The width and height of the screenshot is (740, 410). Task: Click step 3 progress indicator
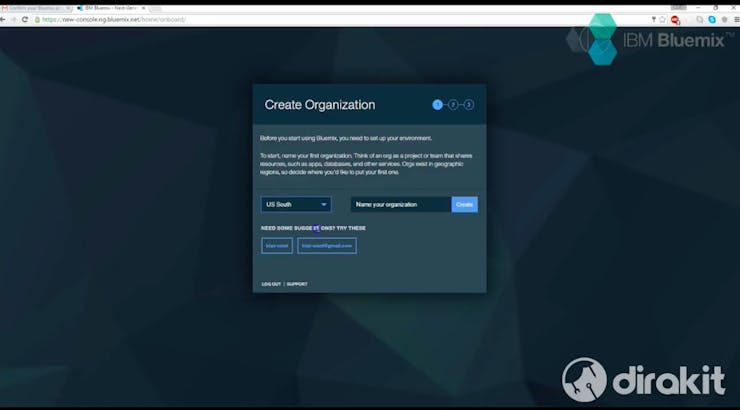(469, 105)
